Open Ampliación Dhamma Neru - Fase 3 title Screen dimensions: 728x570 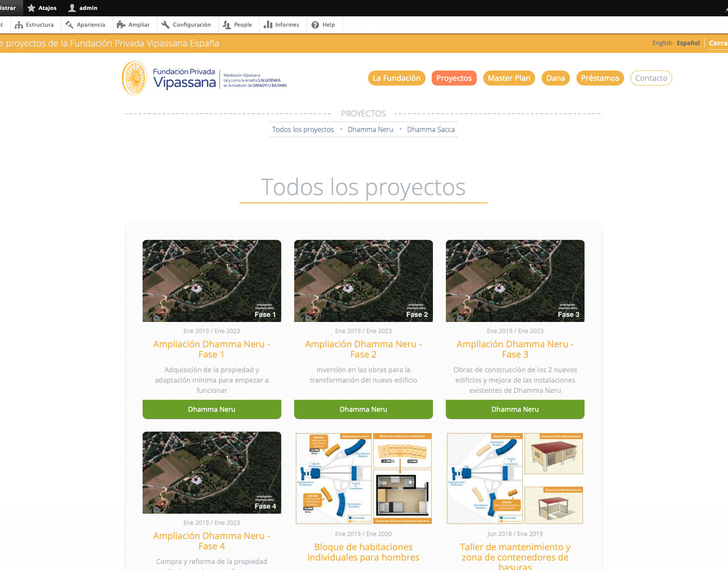click(x=515, y=349)
